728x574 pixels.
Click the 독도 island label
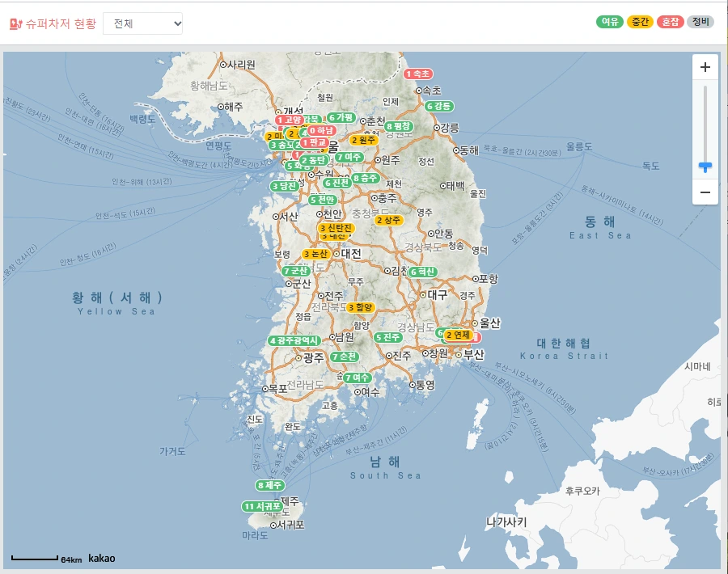650,166
